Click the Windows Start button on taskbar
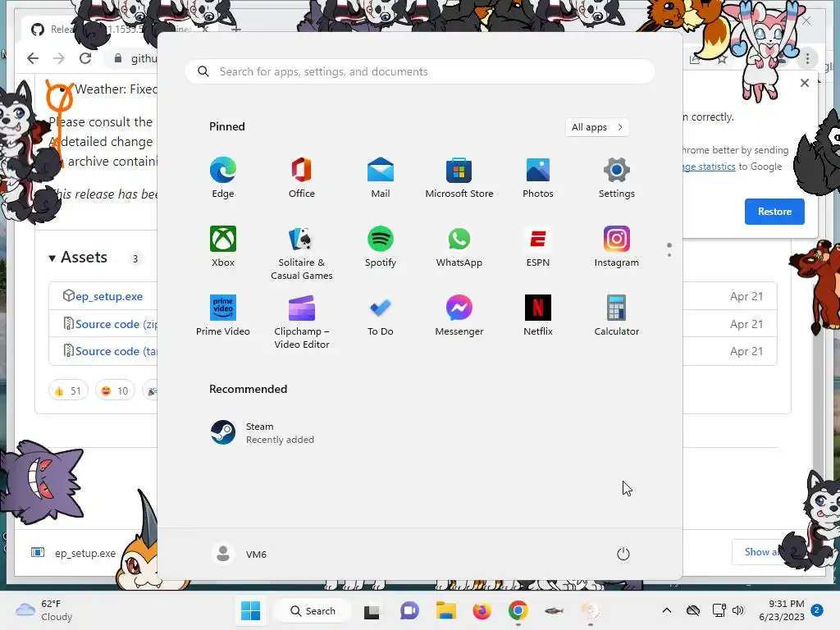 (x=250, y=610)
